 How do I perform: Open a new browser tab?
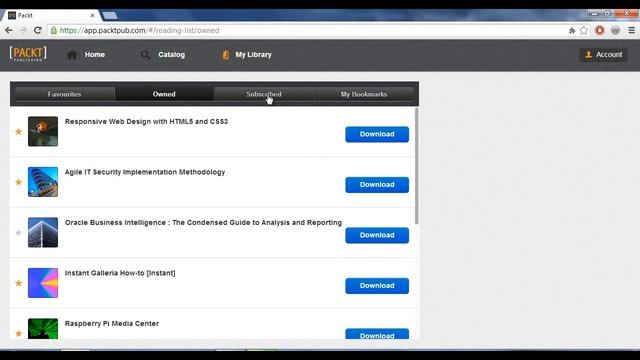(109, 16)
